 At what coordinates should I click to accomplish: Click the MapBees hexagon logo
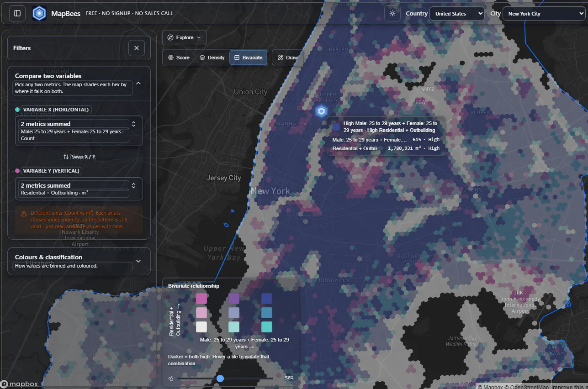pyautogui.click(x=39, y=13)
